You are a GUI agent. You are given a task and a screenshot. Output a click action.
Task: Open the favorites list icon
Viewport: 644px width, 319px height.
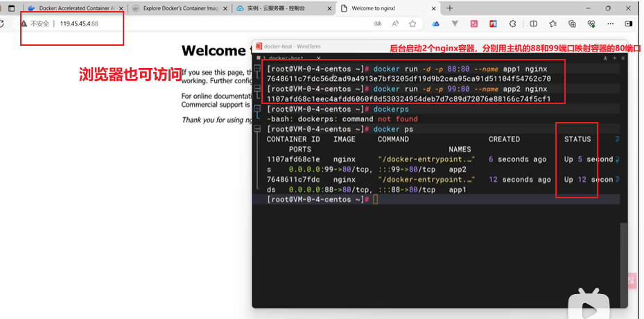552,24
